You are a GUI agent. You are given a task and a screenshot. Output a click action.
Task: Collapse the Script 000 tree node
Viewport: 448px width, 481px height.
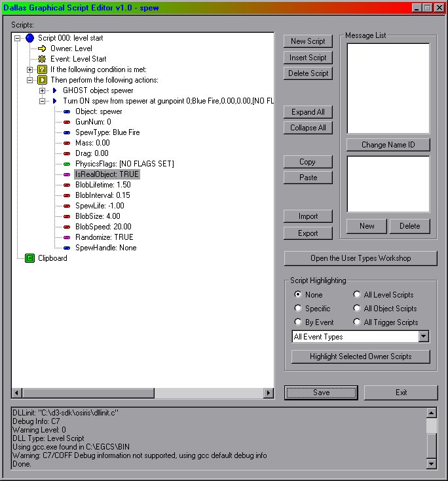pos(18,38)
